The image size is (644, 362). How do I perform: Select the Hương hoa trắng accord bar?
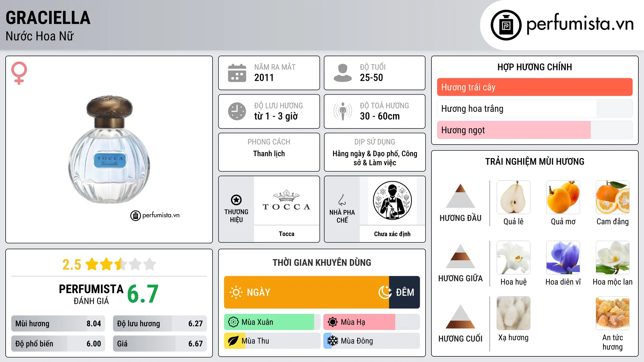(535, 108)
